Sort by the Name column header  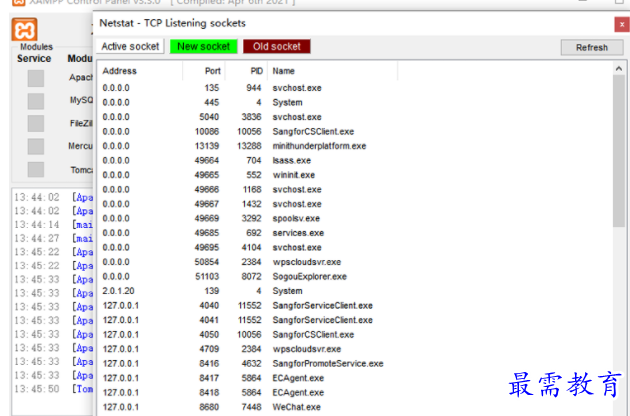333,71
